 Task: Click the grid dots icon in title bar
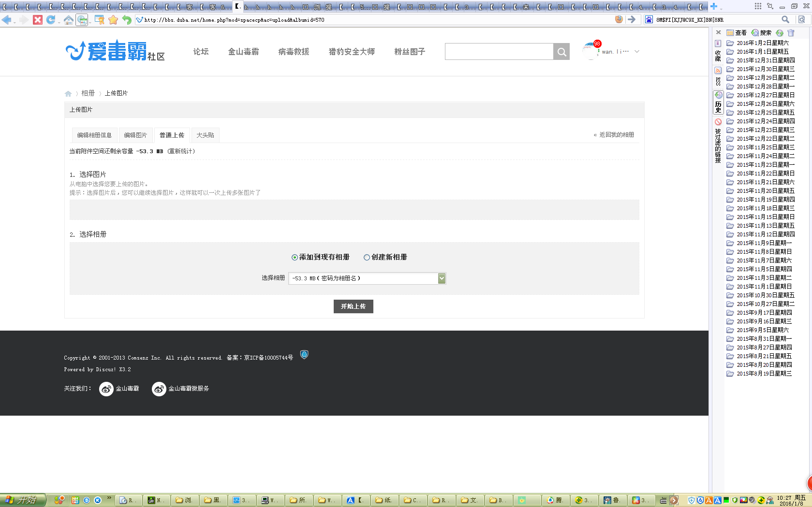point(758,6)
